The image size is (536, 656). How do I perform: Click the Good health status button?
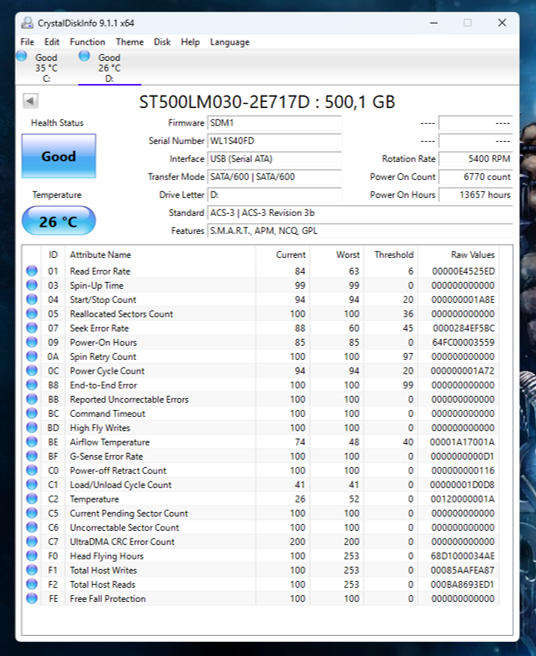coord(59,156)
